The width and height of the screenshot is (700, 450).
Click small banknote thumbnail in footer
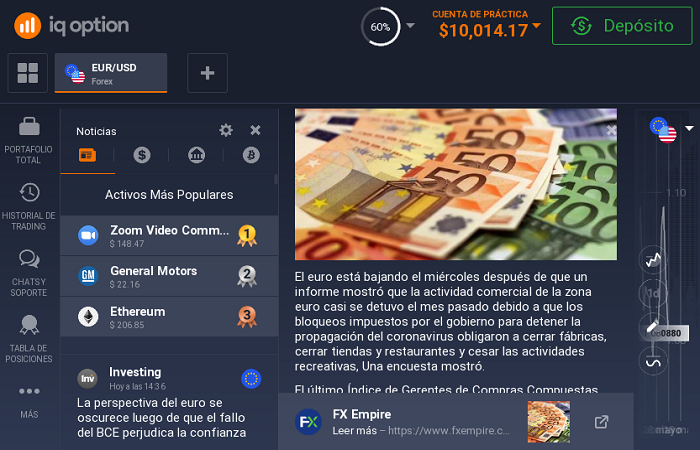[549, 422]
